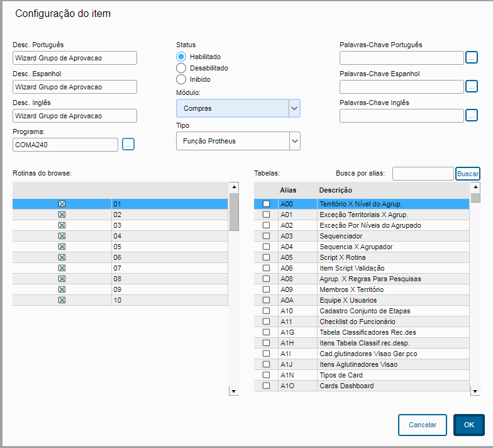Screen dimensions: 493x448
Task: Toggle the X mark on routine 03
Action: point(62,225)
